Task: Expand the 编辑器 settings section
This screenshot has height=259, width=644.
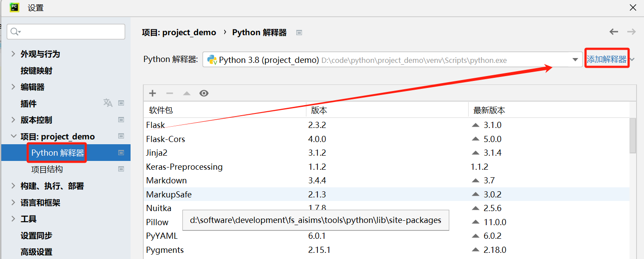Action: click(x=13, y=87)
